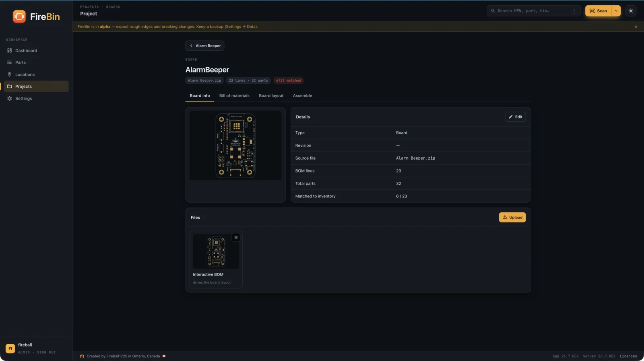This screenshot has height=361, width=644.
Task: Expand the Scan dropdown arrow
Action: [x=616, y=11]
